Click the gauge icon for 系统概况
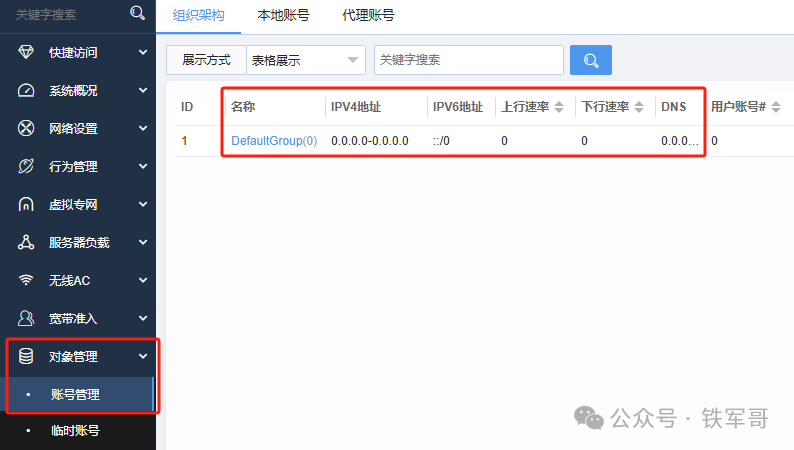794x450 pixels. click(x=26, y=90)
